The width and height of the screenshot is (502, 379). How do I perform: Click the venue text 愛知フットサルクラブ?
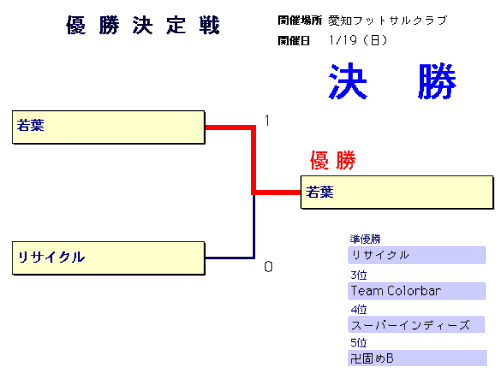point(388,21)
